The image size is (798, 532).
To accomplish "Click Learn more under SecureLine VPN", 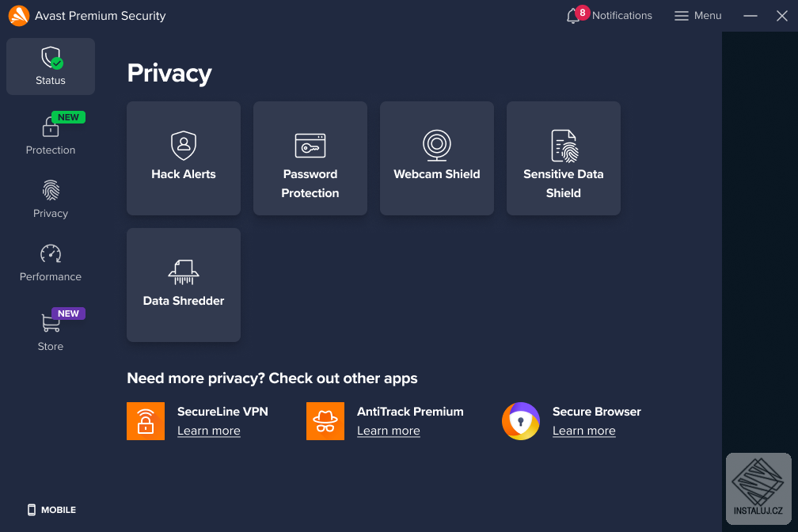I will (x=209, y=431).
